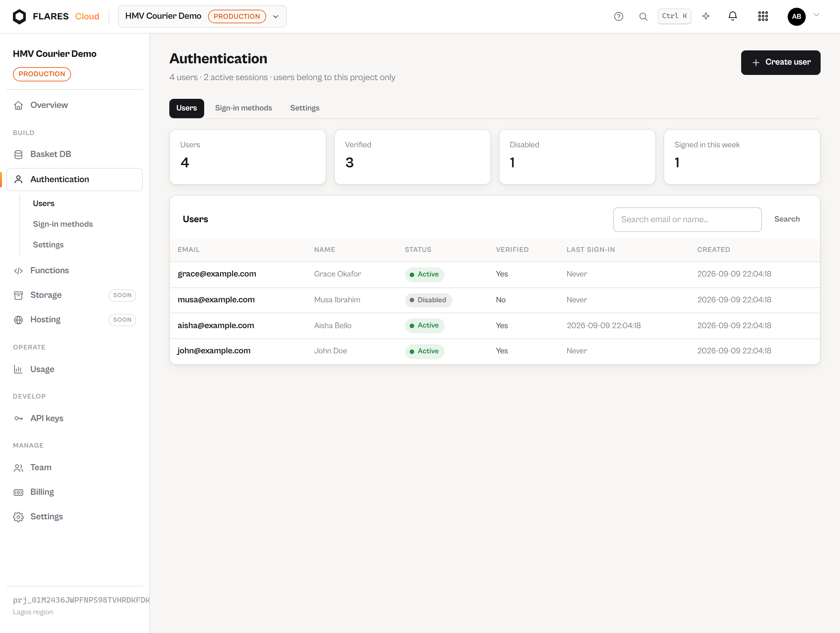Open musa@example.com user row
Screen dimensions: 840x633
[494, 300]
